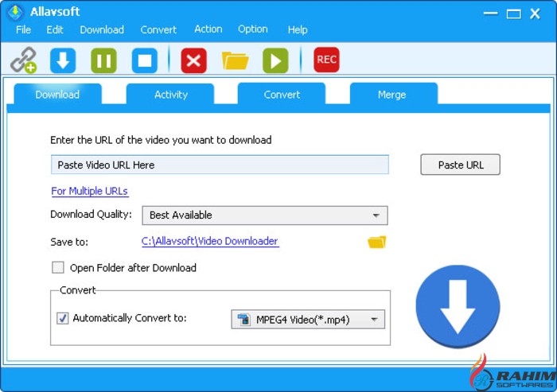
Task: Start screen recording with REC icon
Action: [326, 60]
